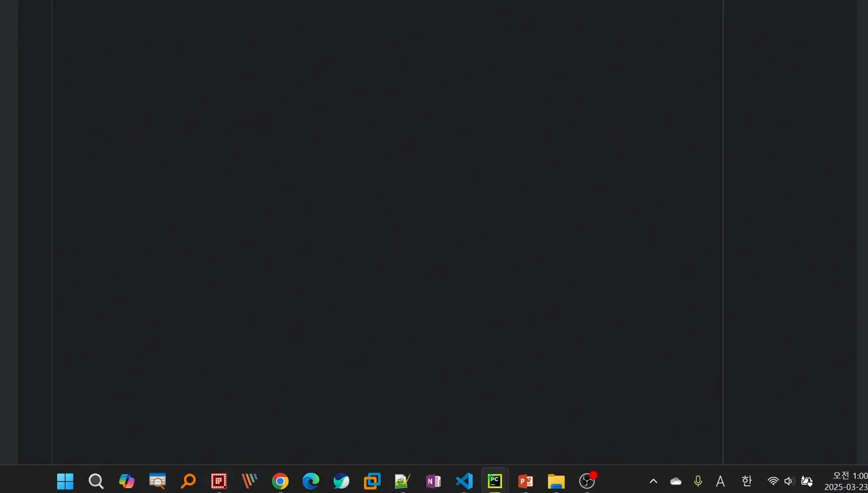The width and height of the screenshot is (868, 493).
Task: Click the microphone tray icon
Action: click(x=698, y=481)
